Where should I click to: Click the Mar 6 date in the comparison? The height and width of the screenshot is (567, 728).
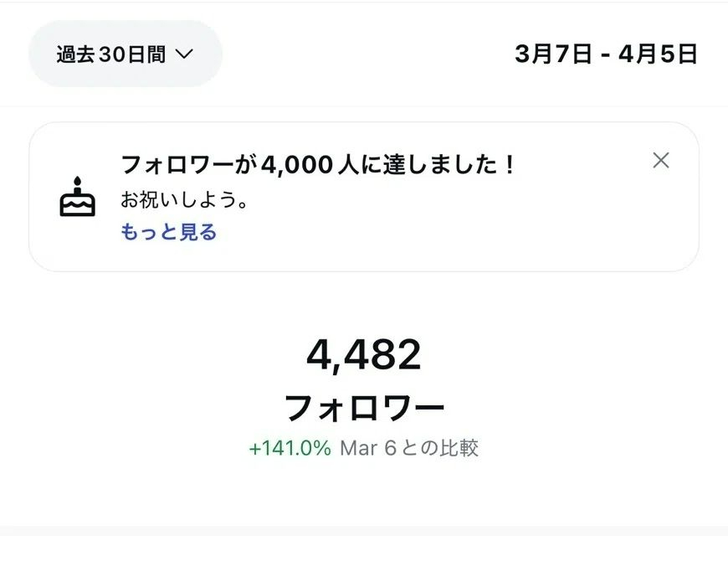(x=367, y=448)
